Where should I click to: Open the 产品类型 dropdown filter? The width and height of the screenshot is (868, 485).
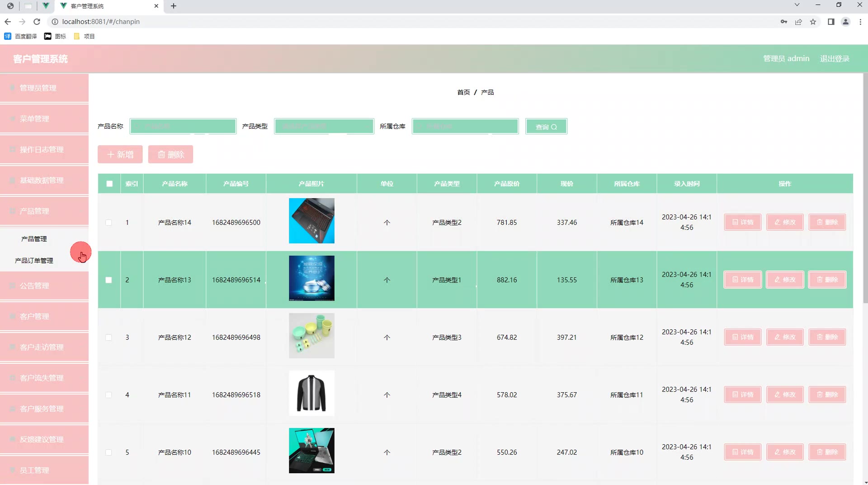pyautogui.click(x=324, y=126)
